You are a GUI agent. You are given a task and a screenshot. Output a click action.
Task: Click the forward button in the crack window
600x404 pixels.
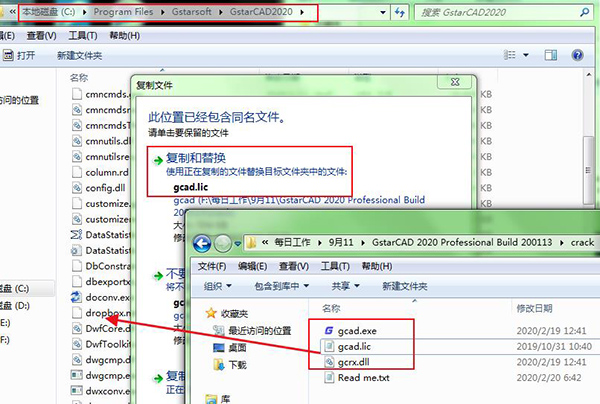[x=222, y=243]
